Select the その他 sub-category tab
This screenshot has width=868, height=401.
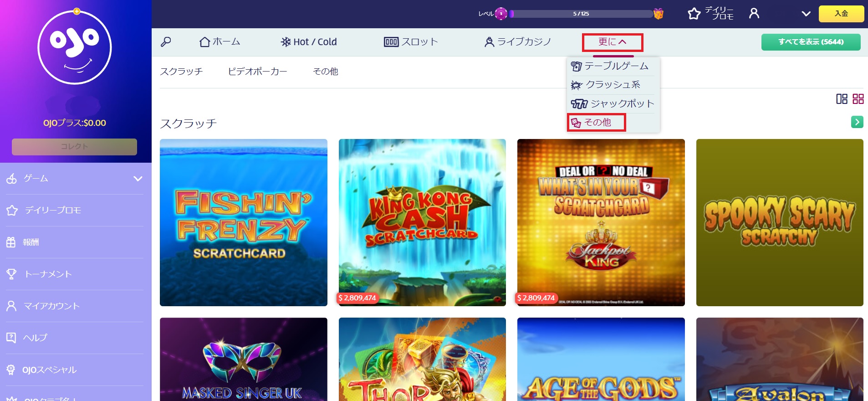(325, 72)
